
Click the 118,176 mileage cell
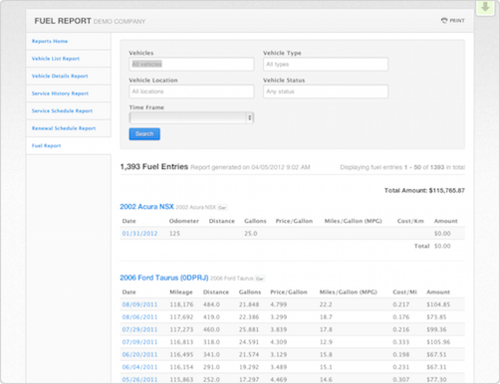coord(181,304)
